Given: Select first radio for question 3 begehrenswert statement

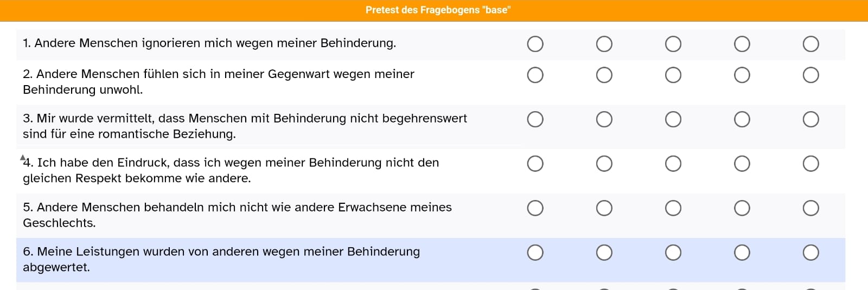Looking at the screenshot, I should click(x=535, y=119).
